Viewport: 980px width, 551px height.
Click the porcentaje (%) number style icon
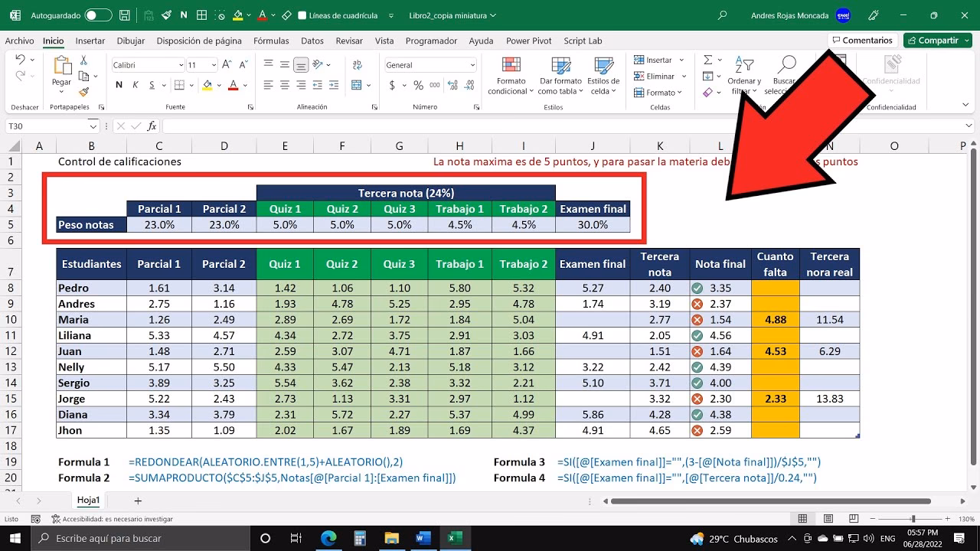[417, 86]
